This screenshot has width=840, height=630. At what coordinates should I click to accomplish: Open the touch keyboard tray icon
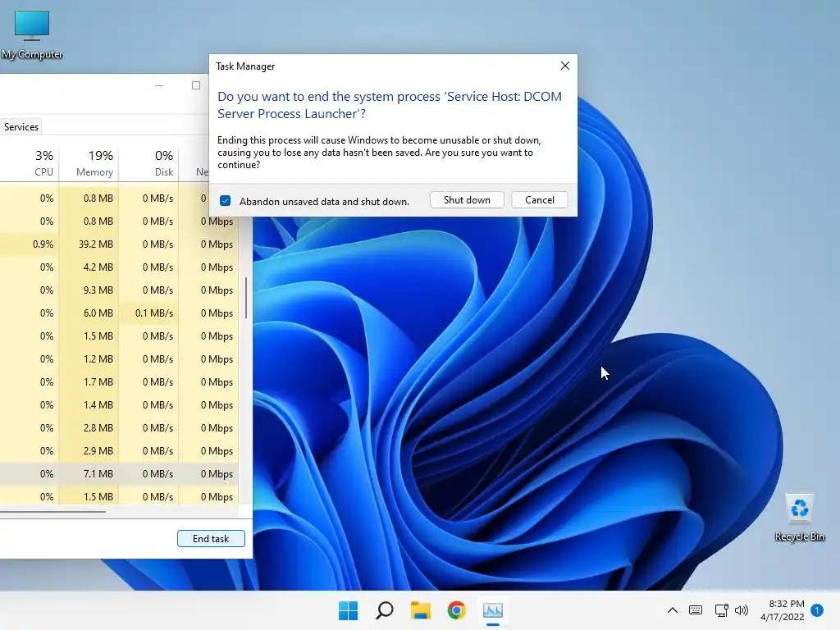(x=696, y=610)
